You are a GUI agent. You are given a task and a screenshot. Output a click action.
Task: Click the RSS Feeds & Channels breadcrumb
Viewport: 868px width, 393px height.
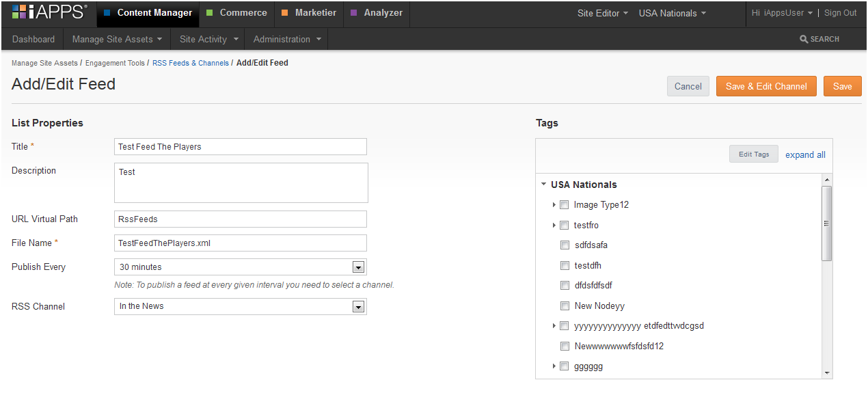click(x=191, y=63)
